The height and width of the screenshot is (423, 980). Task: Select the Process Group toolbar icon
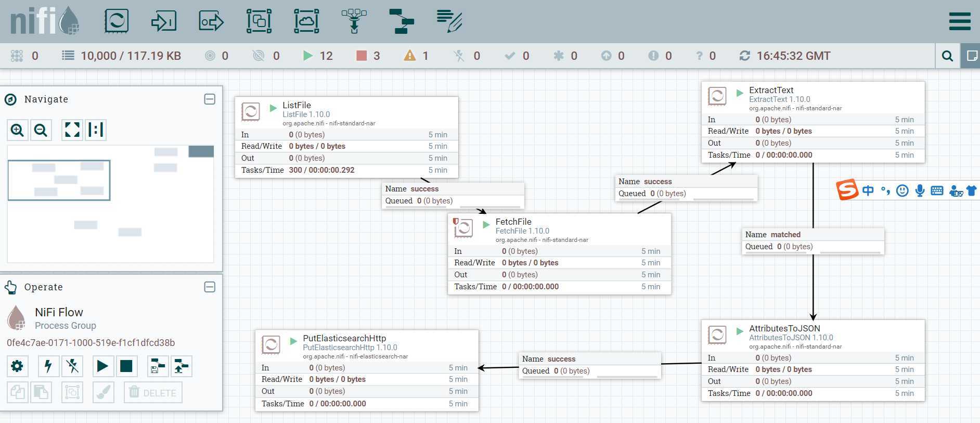pyautogui.click(x=259, y=21)
